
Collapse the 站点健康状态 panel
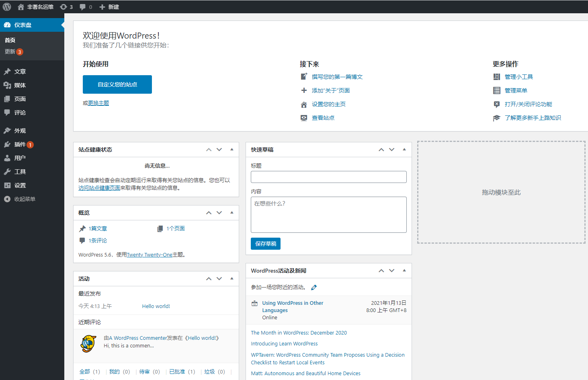coord(232,149)
